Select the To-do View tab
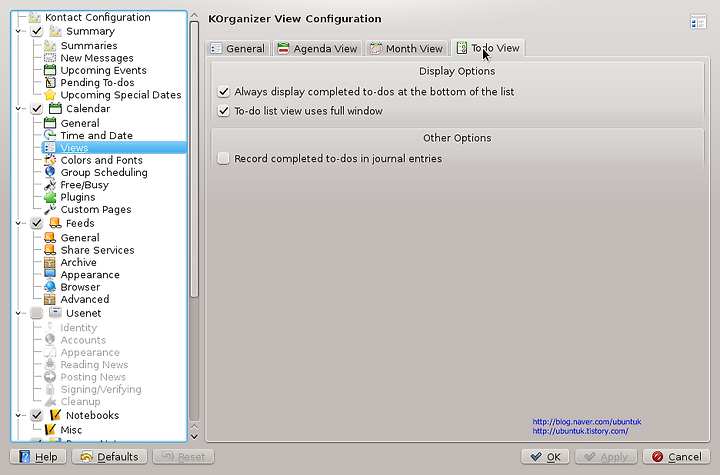The height and width of the screenshot is (475, 720). point(488,48)
